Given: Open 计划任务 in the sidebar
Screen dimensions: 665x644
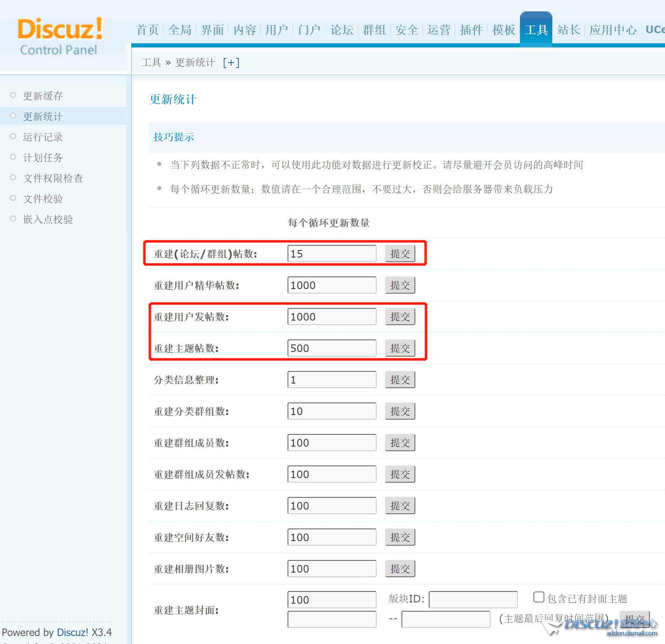Looking at the screenshot, I should tap(43, 158).
